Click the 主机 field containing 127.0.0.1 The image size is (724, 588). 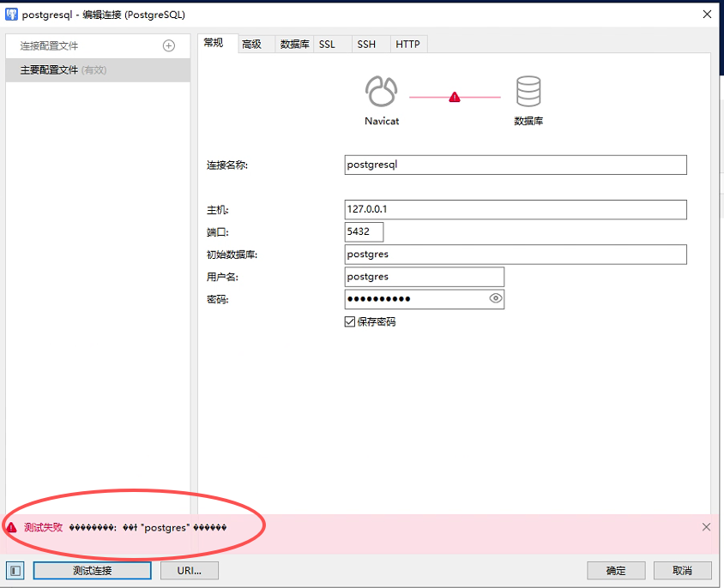point(516,209)
